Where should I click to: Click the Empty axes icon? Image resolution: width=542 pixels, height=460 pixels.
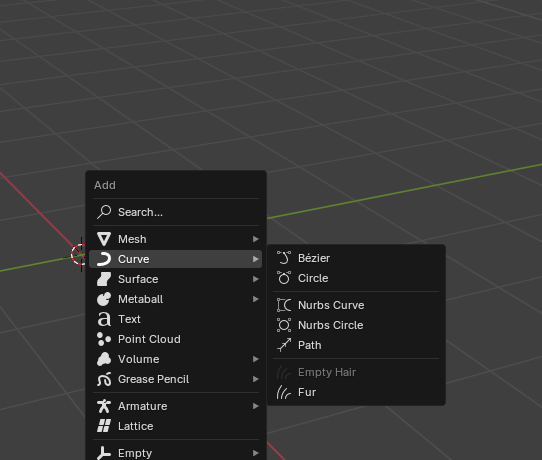pyautogui.click(x=104, y=453)
